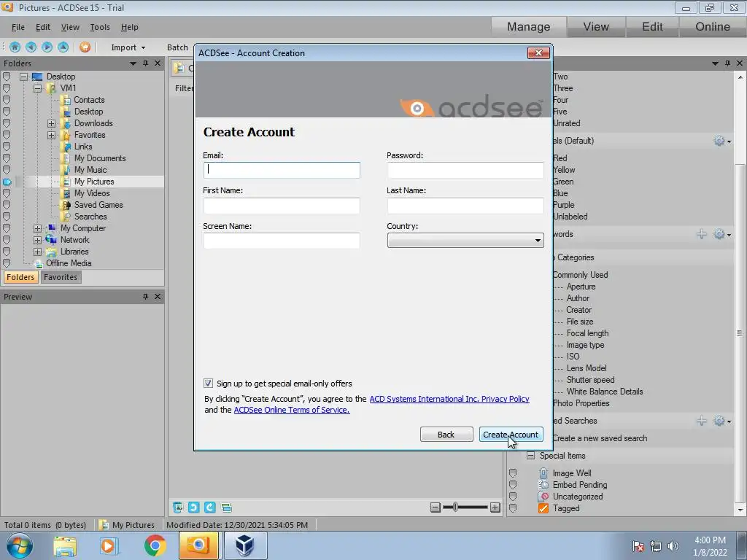Pin the Preview panel

[x=146, y=297]
